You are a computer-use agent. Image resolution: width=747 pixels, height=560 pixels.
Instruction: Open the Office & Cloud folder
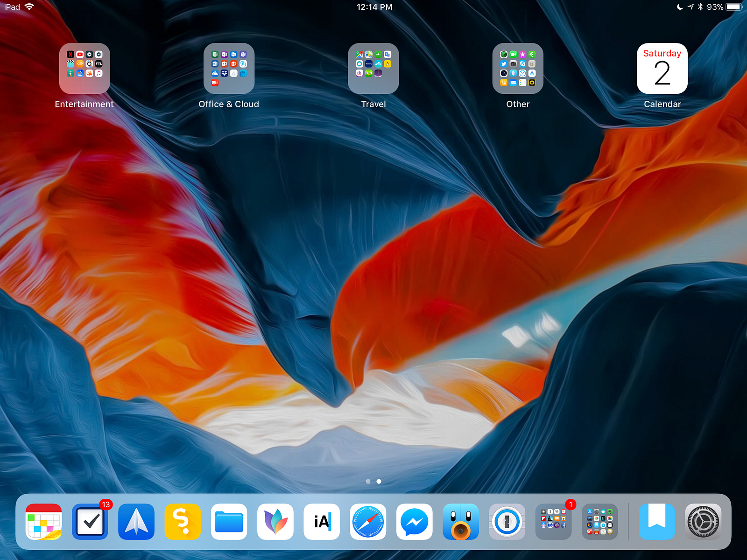229,69
